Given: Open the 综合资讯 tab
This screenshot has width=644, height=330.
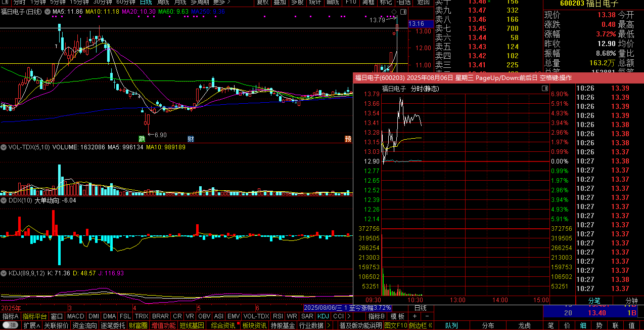Looking at the screenshot, I should point(223,325).
